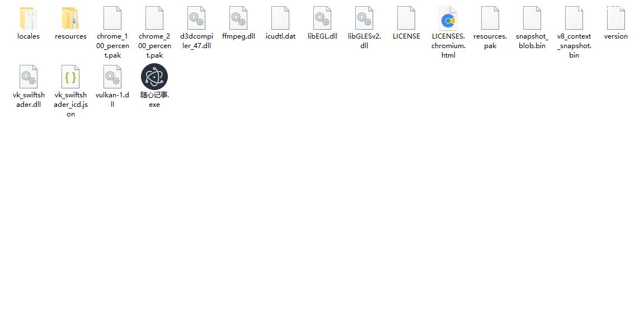Click the vk_swiftshader.dll file
644x334 pixels.
(29, 77)
